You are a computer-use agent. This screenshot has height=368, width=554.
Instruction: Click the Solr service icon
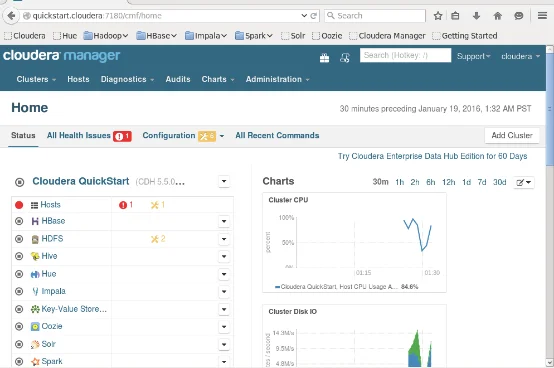click(x=35, y=344)
